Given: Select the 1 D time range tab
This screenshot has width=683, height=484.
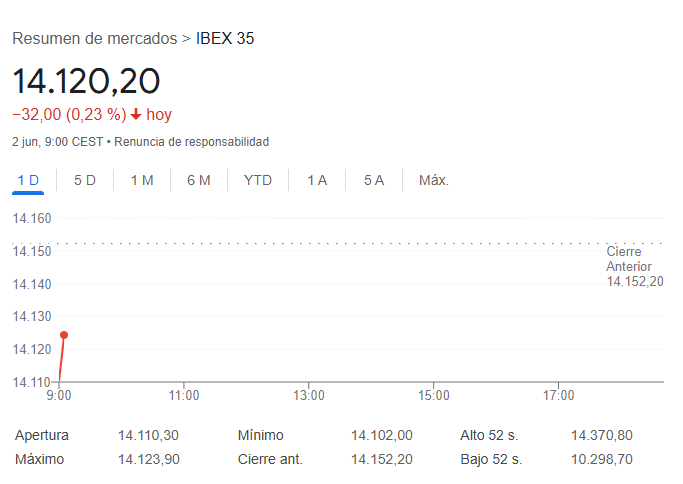Looking at the screenshot, I should point(28,180).
